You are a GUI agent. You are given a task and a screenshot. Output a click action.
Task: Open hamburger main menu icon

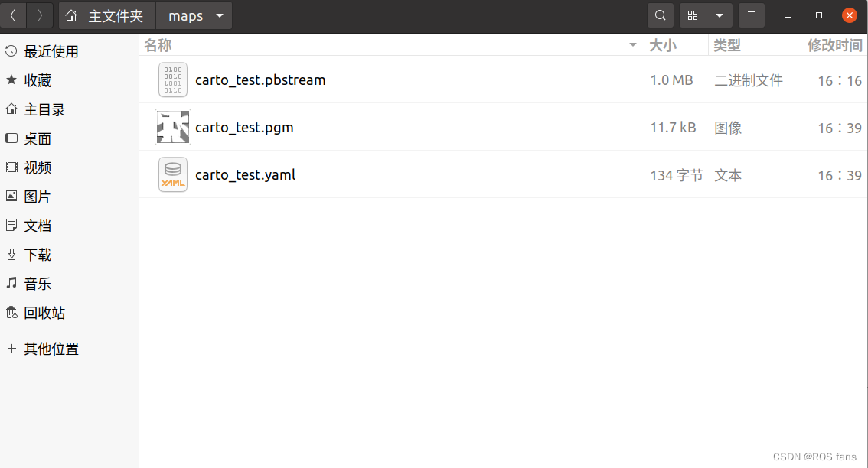(x=751, y=15)
